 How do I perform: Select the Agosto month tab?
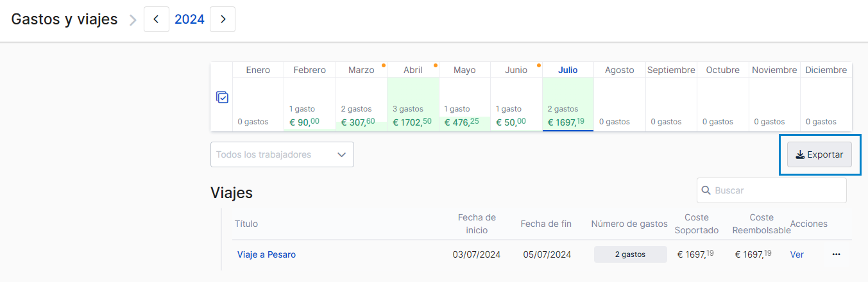coord(619,70)
